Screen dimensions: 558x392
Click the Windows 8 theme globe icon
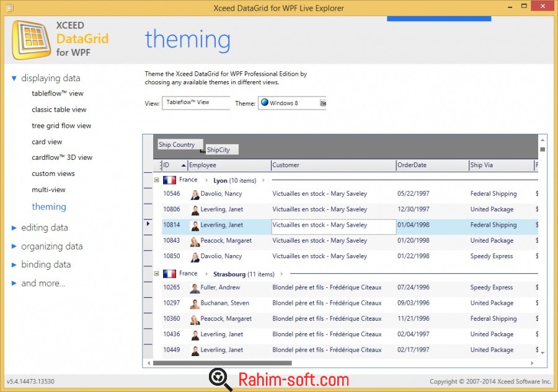point(265,102)
